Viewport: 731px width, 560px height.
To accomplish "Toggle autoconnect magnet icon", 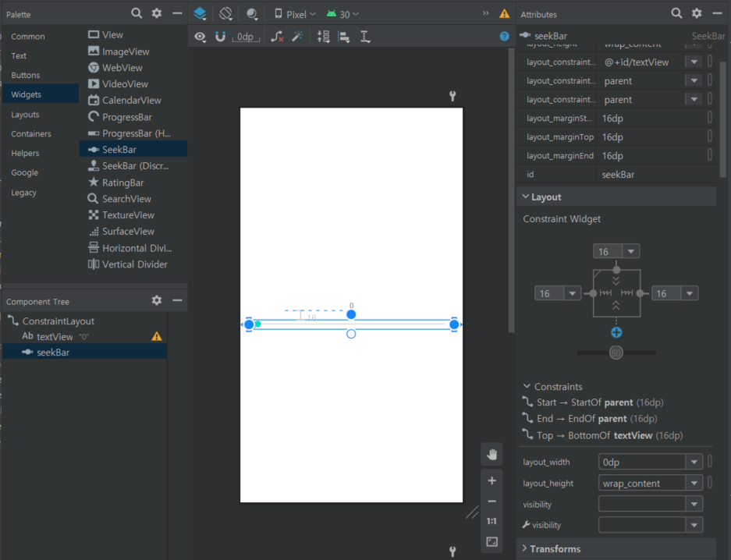I will (220, 37).
